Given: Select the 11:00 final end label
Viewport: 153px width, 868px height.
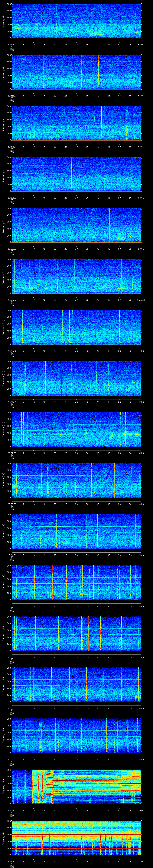Looking at the screenshot, I should tap(141, 861).
